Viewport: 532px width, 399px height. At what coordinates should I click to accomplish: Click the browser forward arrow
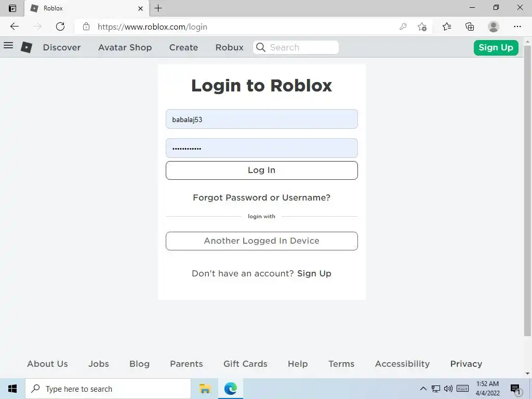37,26
